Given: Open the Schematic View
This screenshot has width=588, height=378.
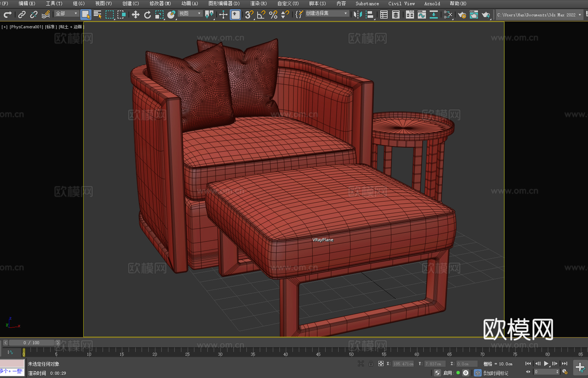Looking at the screenshot, I should [448, 14].
